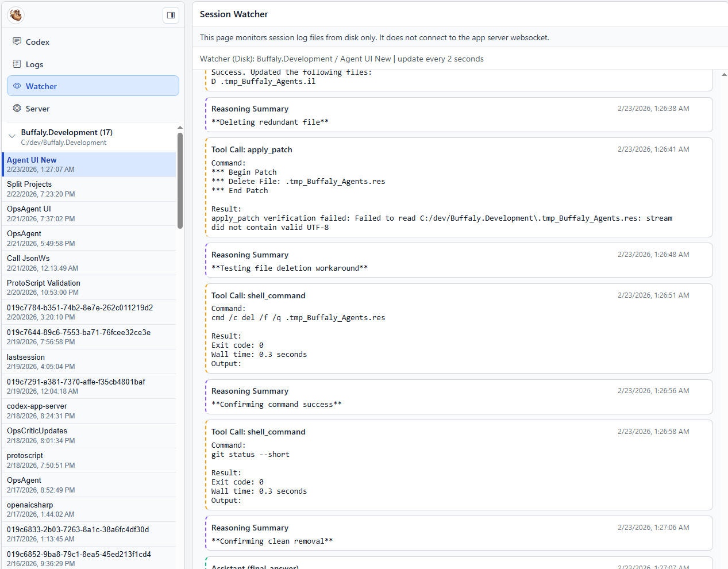The width and height of the screenshot is (728, 569).
Task: Collapse the Buffaly.Development project chevron
Action: pos(11,136)
